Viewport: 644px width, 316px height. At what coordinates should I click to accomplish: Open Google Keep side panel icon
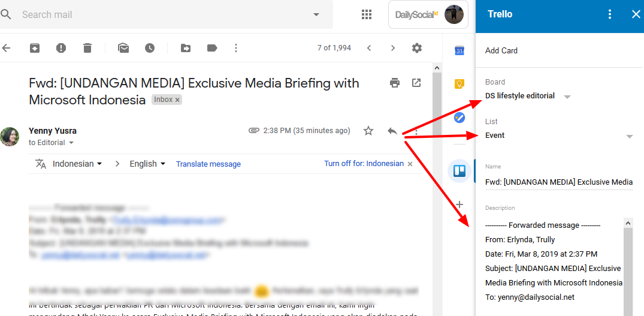[459, 84]
